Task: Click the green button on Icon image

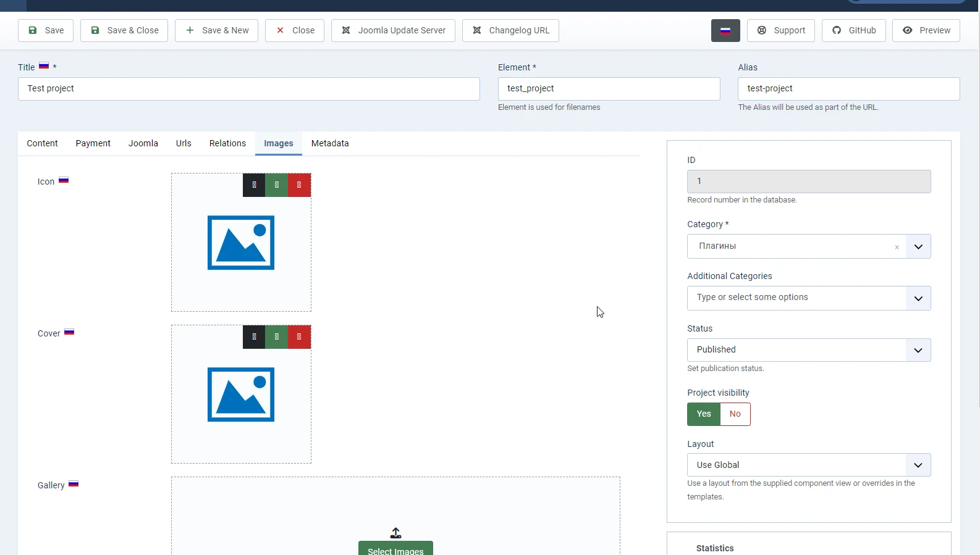Action: coord(277,185)
